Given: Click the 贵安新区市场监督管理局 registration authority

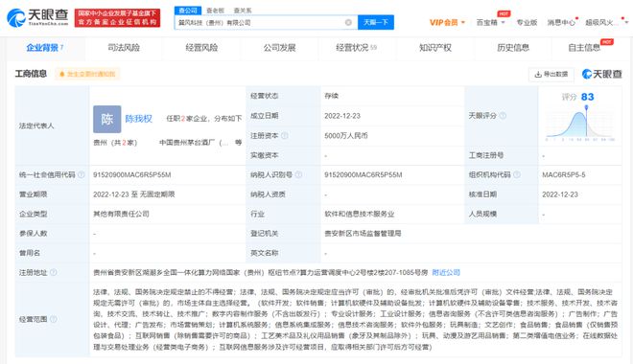Looking at the screenshot, I should click(x=363, y=234).
